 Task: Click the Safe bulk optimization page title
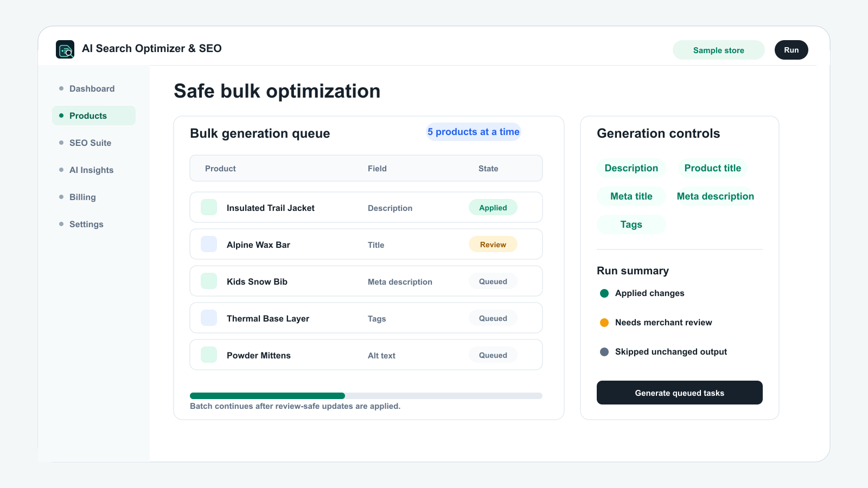coord(277,91)
